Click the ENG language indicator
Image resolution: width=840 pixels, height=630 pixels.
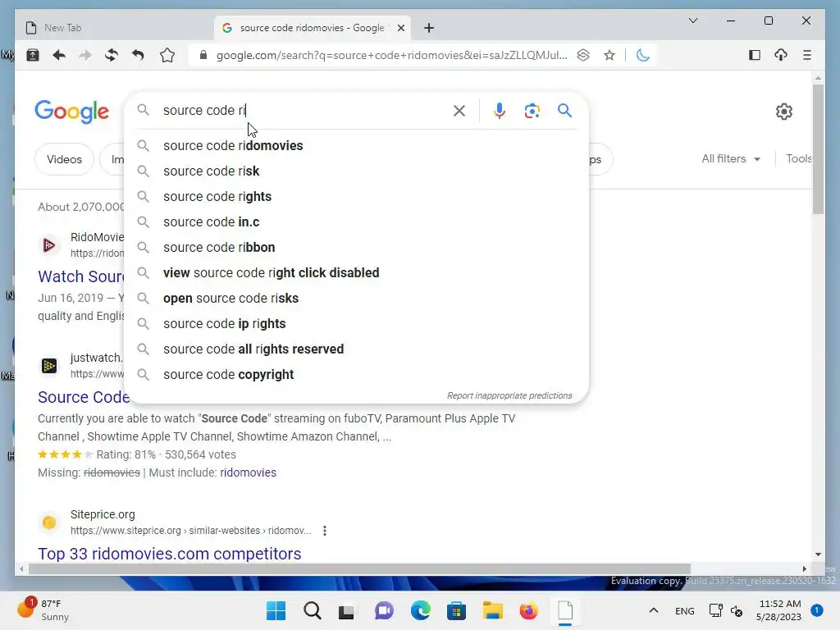[x=685, y=610]
